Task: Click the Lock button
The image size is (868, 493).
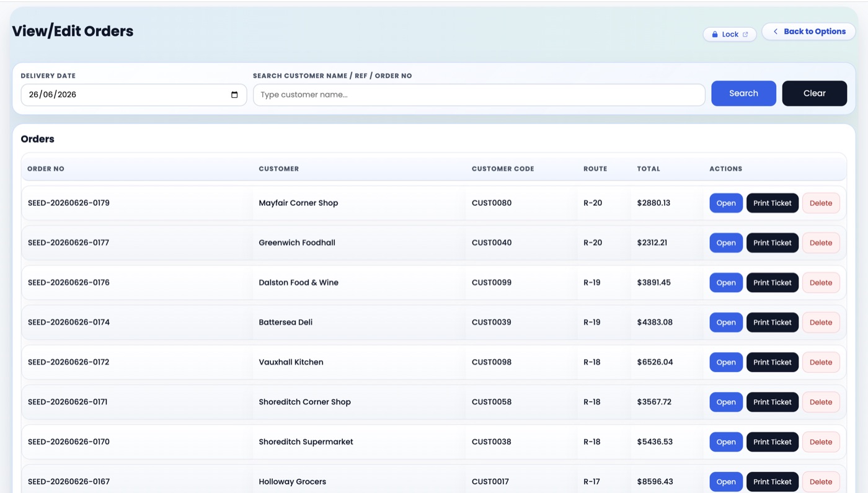Action: 730,34
